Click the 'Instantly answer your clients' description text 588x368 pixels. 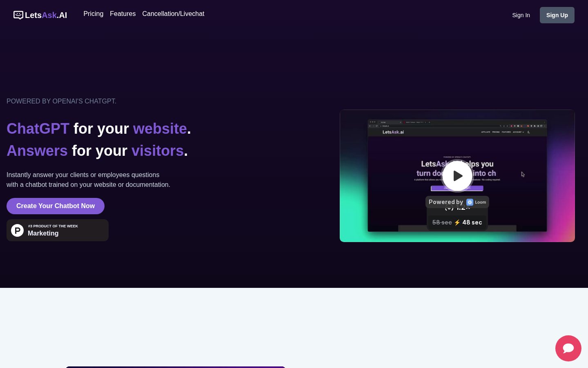pos(88,180)
